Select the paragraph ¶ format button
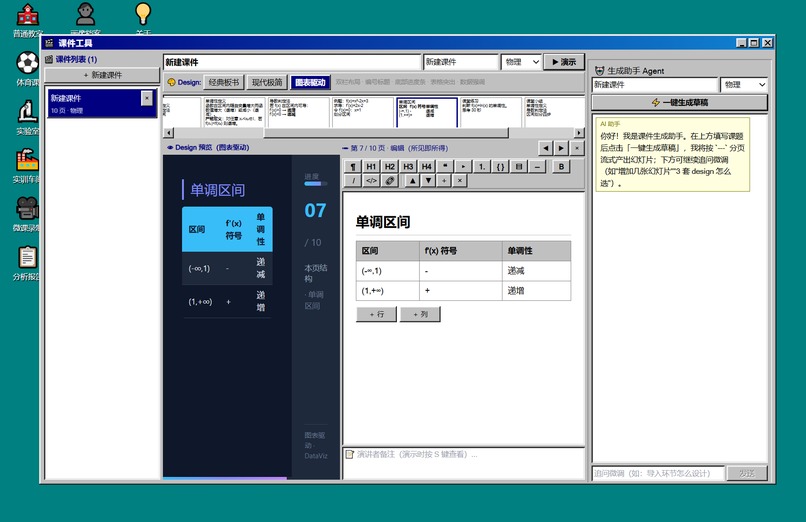Viewport: 806px width, 522px height. (x=353, y=166)
